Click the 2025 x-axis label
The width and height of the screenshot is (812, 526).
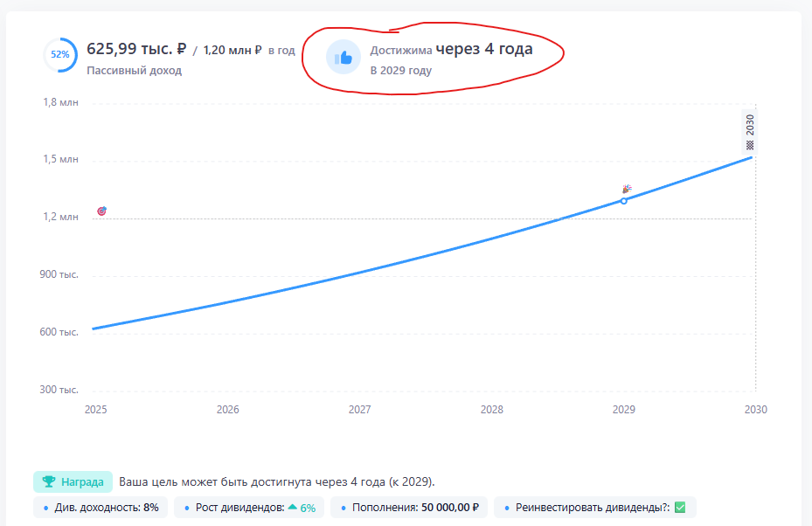(x=96, y=410)
